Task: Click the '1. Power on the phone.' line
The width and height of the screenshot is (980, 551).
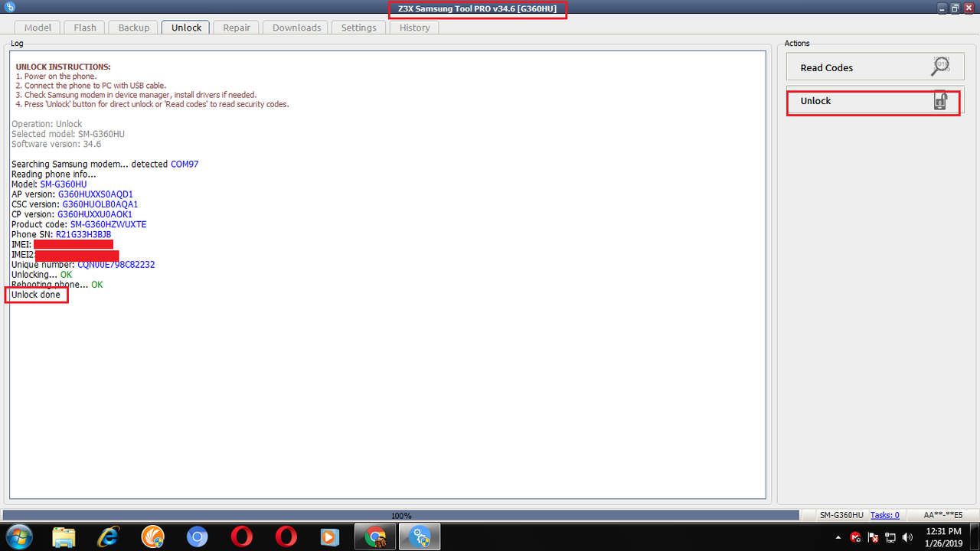Action: 56,77
